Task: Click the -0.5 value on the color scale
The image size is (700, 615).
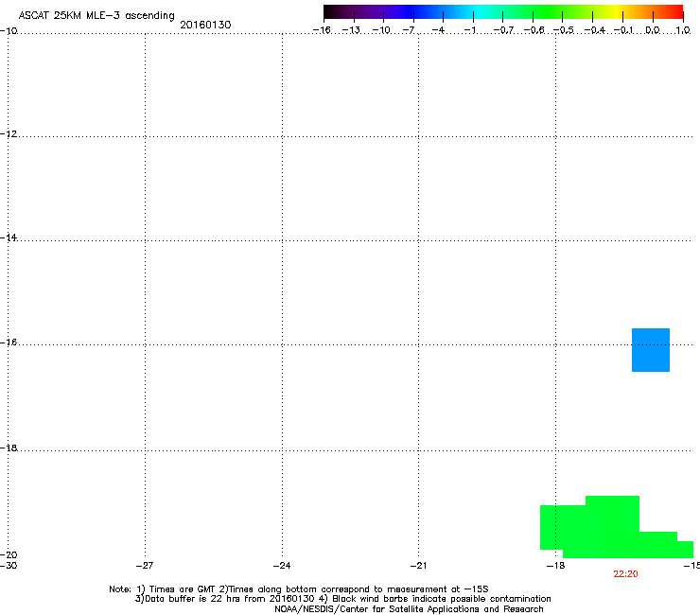Action: coord(564,30)
